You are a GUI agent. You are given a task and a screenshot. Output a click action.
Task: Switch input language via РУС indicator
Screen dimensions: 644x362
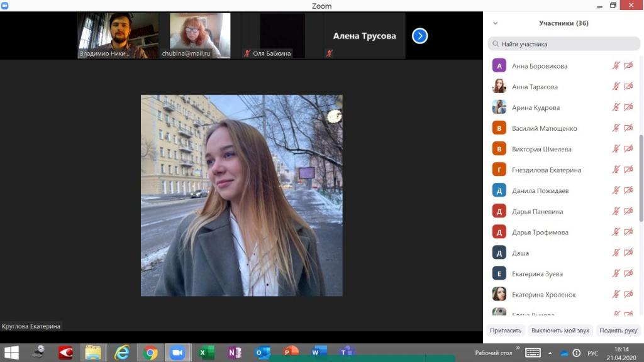[x=592, y=353]
